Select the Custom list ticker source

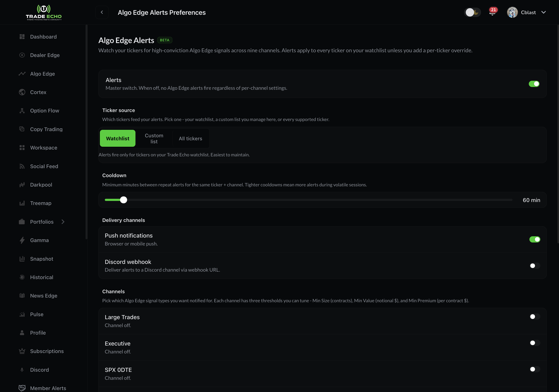click(x=154, y=138)
